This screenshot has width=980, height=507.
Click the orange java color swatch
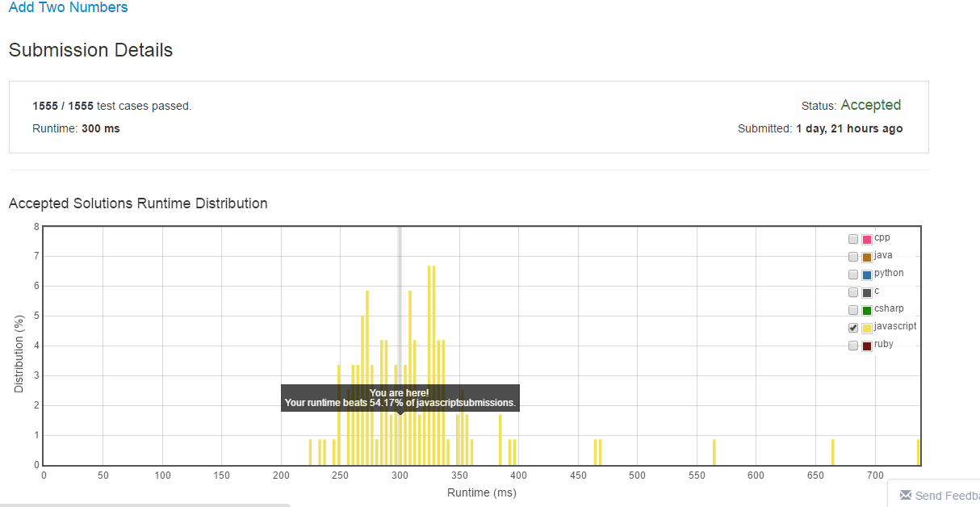coord(867,258)
